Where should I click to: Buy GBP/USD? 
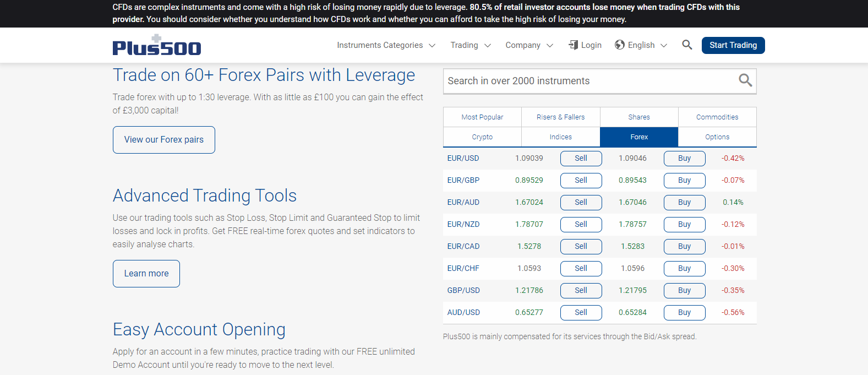coord(685,291)
